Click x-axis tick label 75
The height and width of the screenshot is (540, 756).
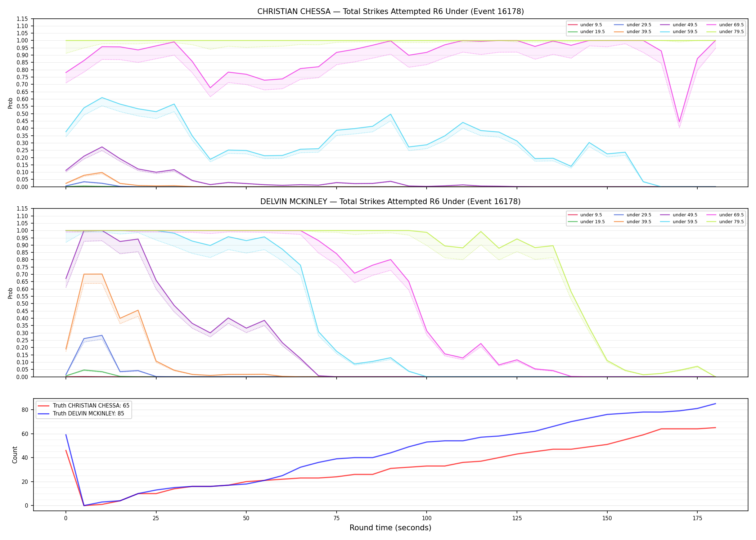coord(336,518)
